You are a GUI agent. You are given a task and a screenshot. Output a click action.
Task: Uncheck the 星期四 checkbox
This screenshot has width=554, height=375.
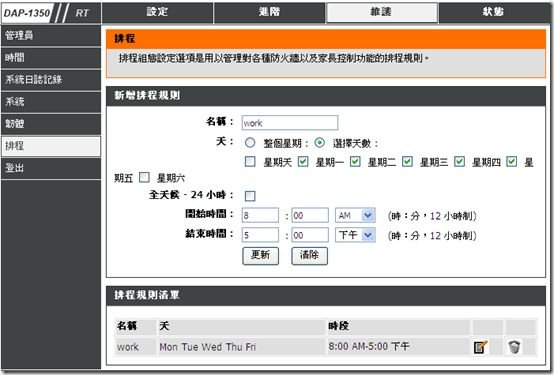(459, 162)
